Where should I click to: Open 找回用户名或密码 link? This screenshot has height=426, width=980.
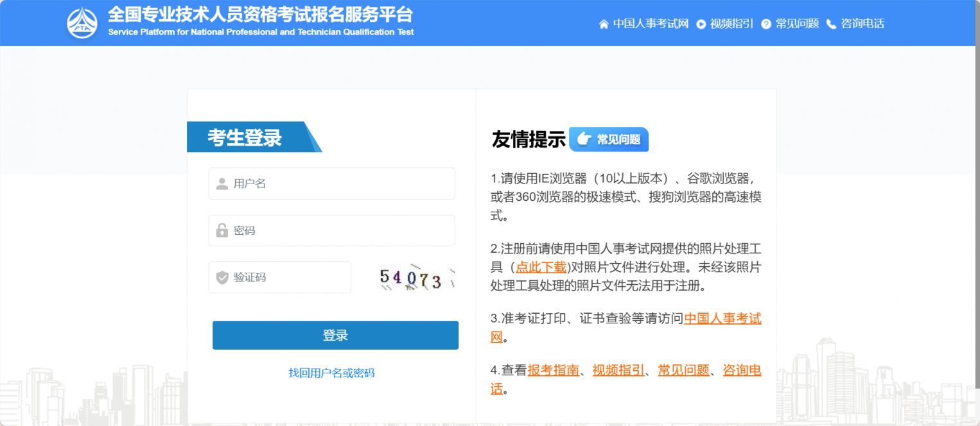point(331,373)
